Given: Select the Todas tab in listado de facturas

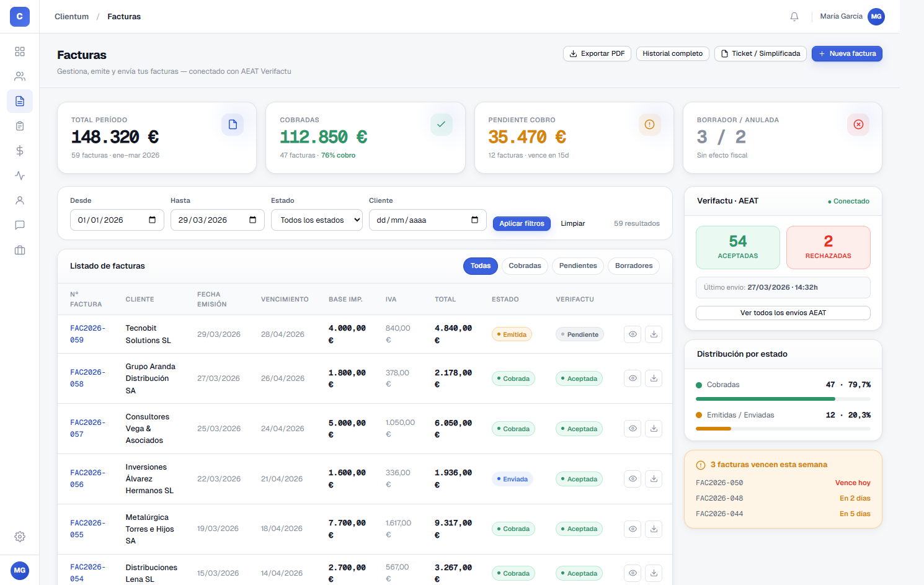Looking at the screenshot, I should point(480,266).
